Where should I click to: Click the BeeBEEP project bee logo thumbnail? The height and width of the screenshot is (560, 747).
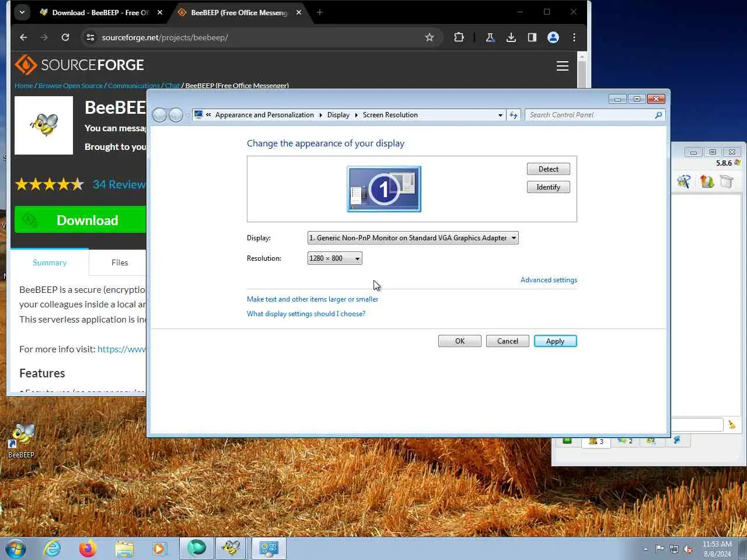pyautogui.click(x=44, y=125)
